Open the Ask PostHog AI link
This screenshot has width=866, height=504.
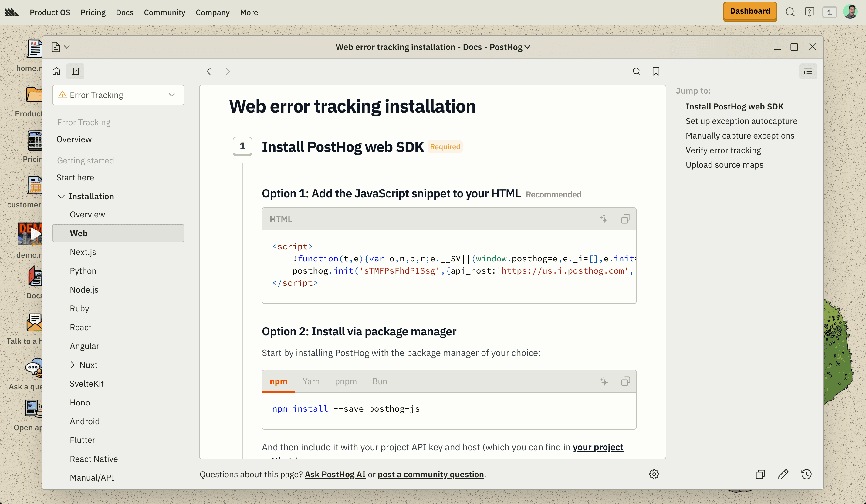(335, 474)
